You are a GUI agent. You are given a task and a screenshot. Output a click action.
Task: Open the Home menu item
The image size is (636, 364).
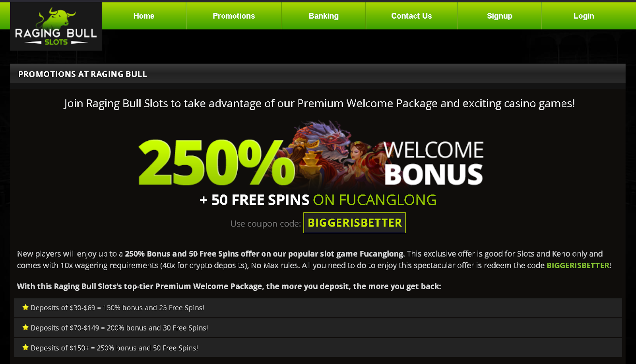click(x=144, y=16)
